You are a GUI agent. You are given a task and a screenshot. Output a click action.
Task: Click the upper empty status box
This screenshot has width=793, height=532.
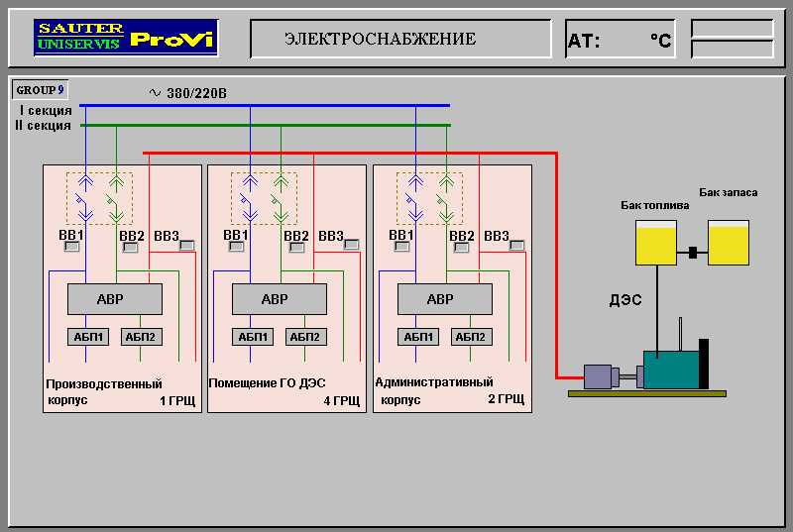[733, 29]
